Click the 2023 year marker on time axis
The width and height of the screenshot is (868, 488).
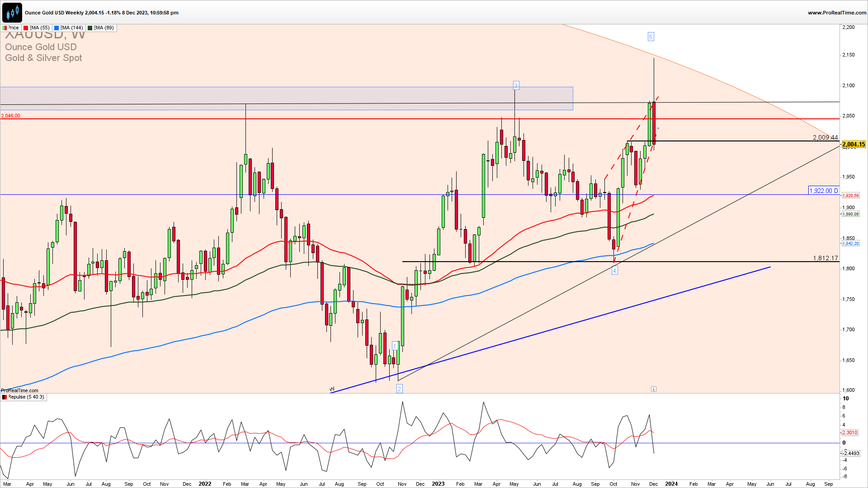pos(438,484)
